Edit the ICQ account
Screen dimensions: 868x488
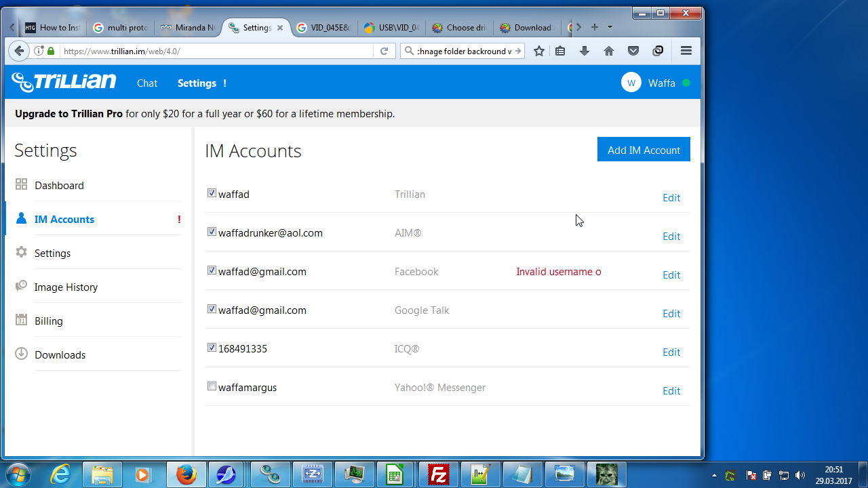point(671,352)
